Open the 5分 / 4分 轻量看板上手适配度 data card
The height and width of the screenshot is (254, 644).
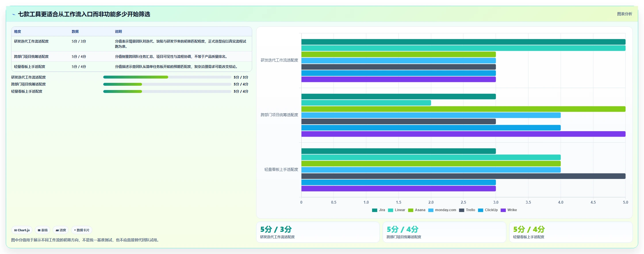[x=571, y=232]
